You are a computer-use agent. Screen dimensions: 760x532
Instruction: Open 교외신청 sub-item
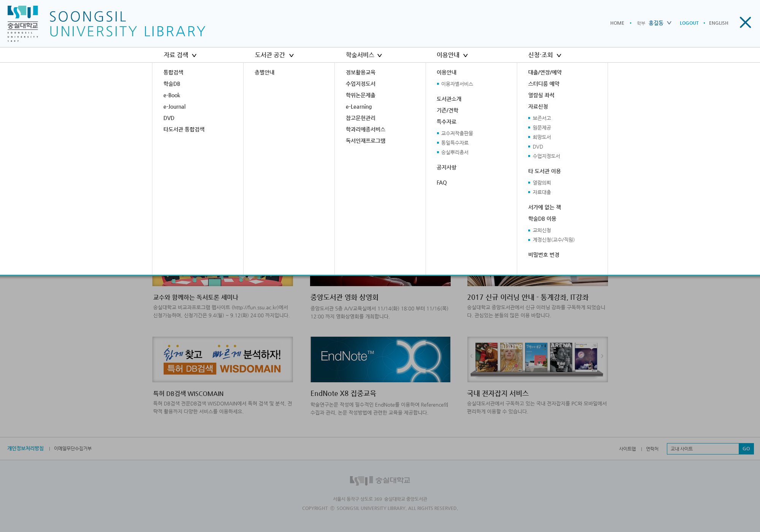click(x=541, y=230)
